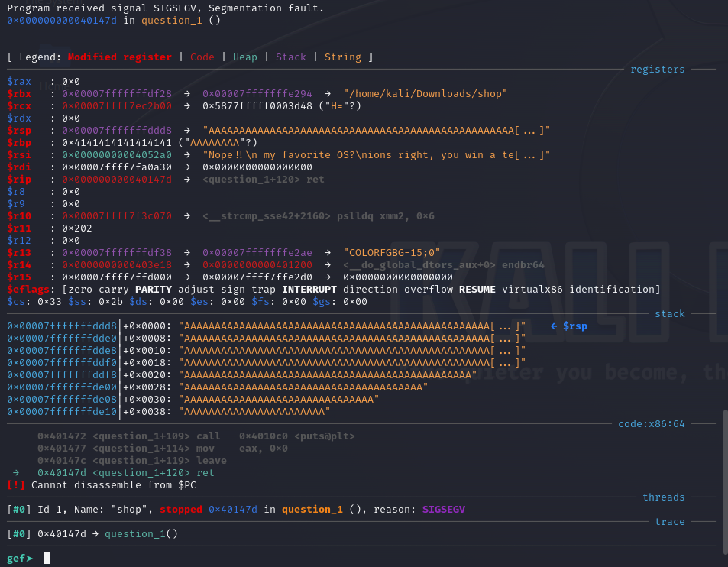This screenshot has height=567, width=728.
Task: Select the stopped status indicator in threads panel
Action: pos(180,509)
